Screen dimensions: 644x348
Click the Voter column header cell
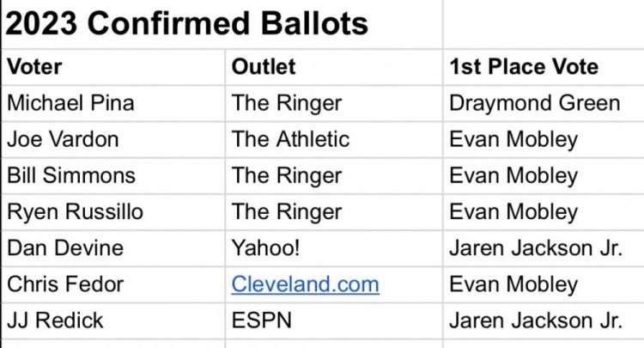coord(113,67)
